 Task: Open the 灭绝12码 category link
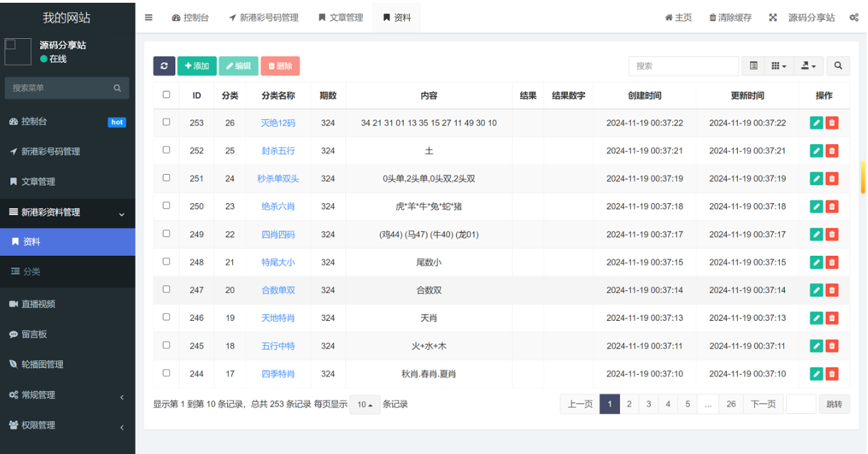pyautogui.click(x=278, y=123)
